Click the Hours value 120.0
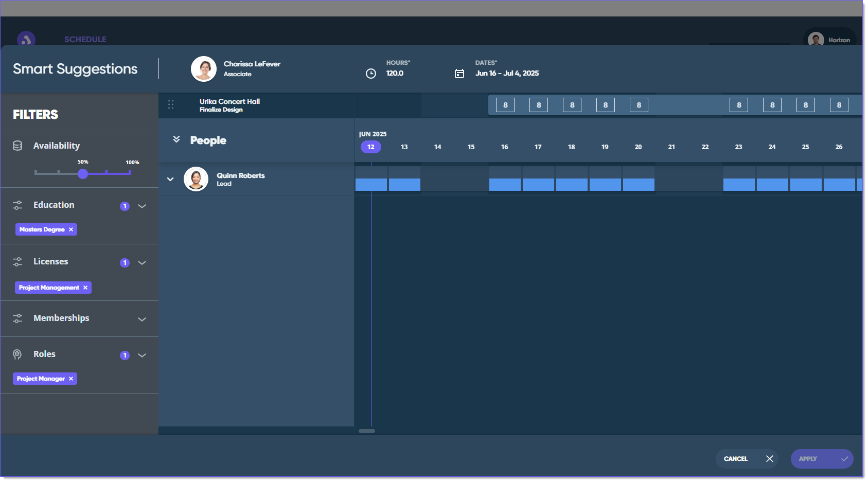Image resolution: width=868 pixels, height=482 pixels. [395, 73]
